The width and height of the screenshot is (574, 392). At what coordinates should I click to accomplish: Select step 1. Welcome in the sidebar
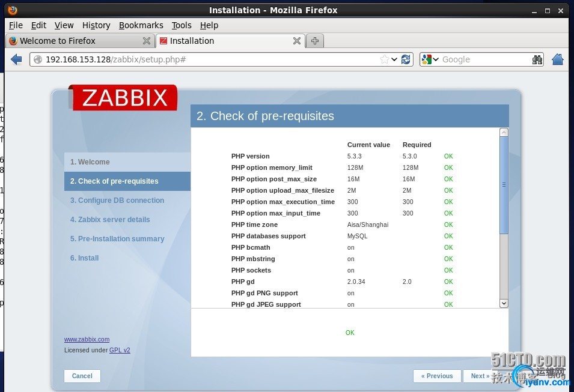[127, 162]
